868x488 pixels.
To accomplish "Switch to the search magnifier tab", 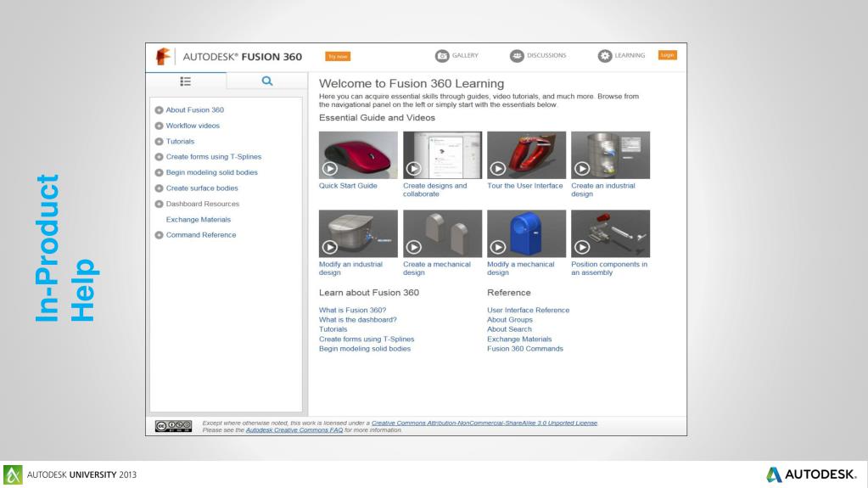I will click(x=266, y=81).
